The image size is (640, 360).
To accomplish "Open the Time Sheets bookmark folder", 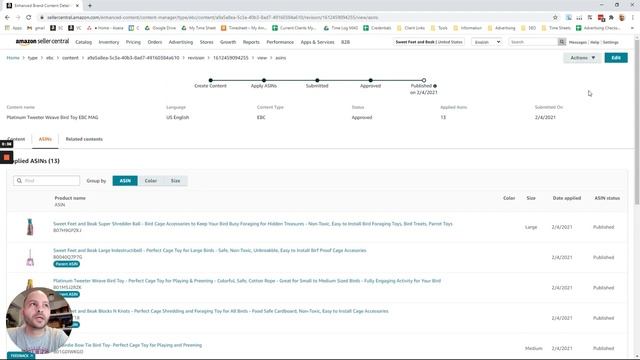I will 556,28.
